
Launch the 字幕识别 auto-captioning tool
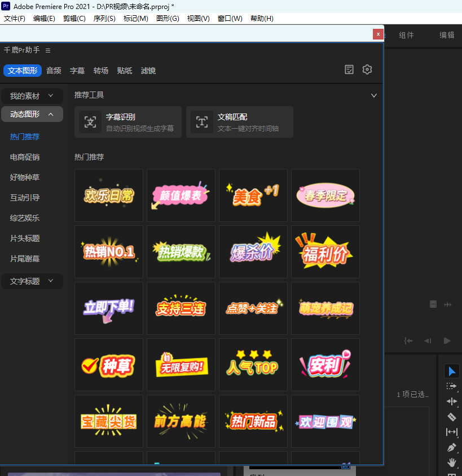coord(127,122)
